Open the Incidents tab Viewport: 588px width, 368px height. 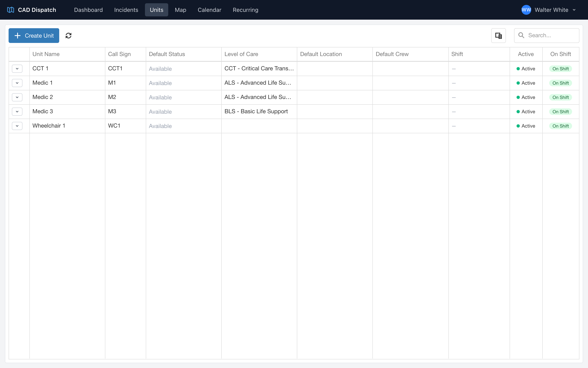click(126, 10)
